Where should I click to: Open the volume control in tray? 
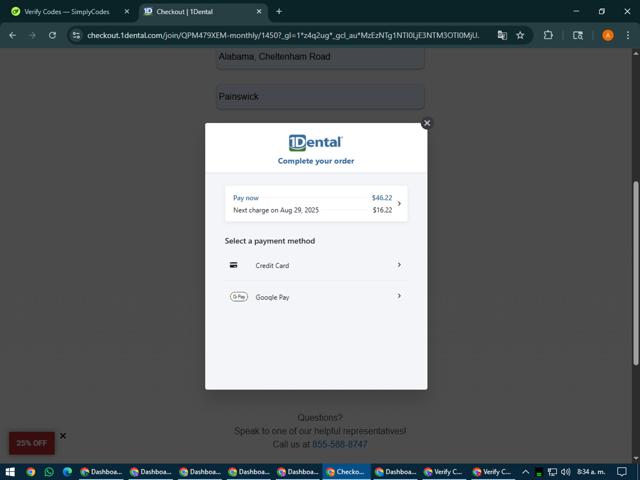pyautogui.click(x=566, y=472)
